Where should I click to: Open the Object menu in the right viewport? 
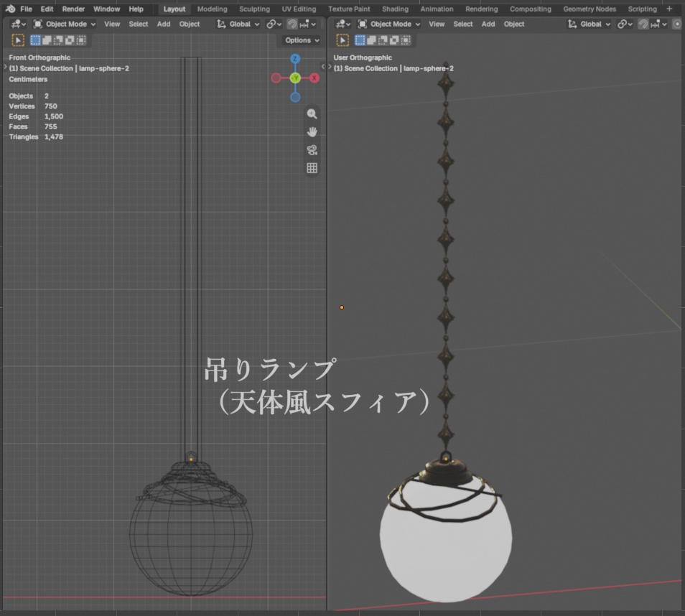pos(514,24)
